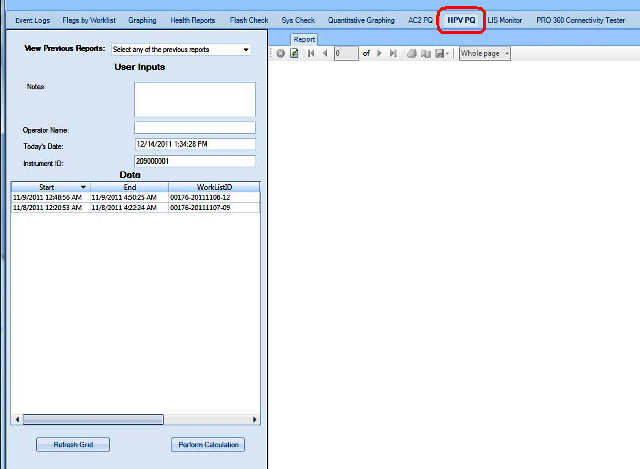Image resolution: width=640 pixels, height=469 pixels.
Task: Jump to last report page
Action: point(393,53)
